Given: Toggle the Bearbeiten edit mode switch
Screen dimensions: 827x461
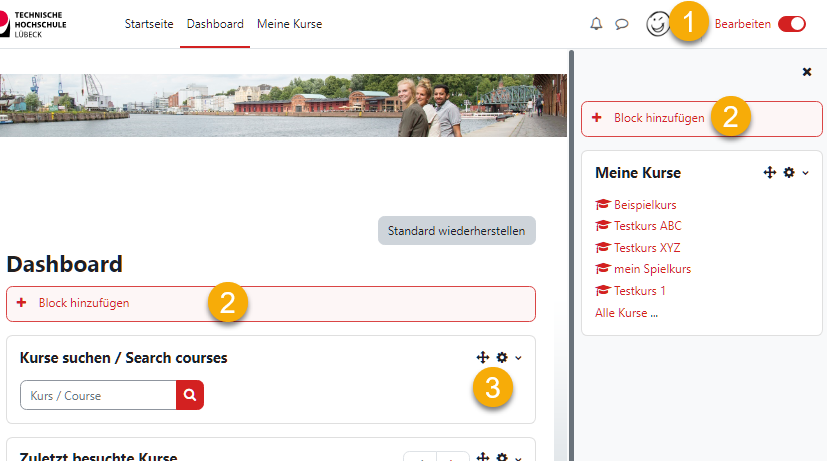Looking at the screenshot, I should pos(792,24).
